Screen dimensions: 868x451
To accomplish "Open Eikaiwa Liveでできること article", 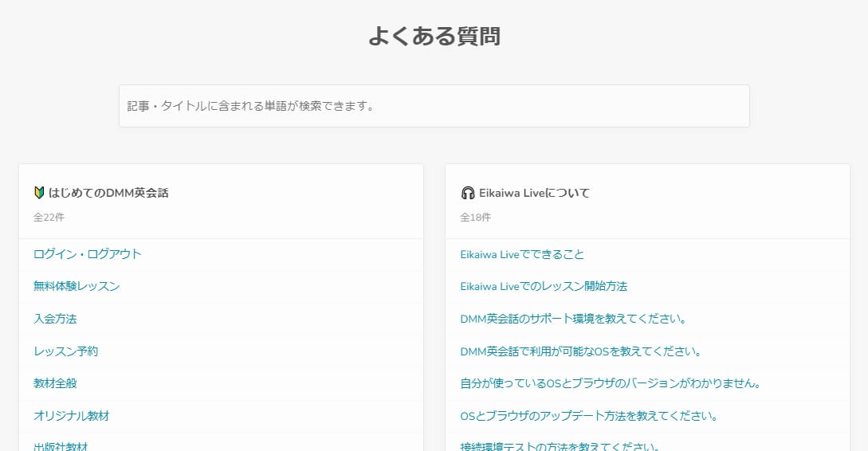I will 522,254.
